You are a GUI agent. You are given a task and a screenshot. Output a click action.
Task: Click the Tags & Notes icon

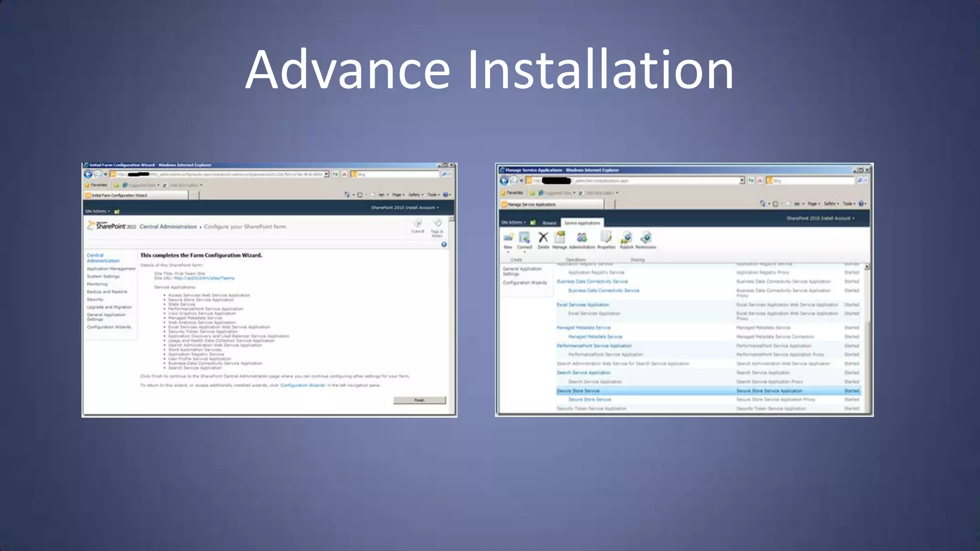click(x=437, y=223)
